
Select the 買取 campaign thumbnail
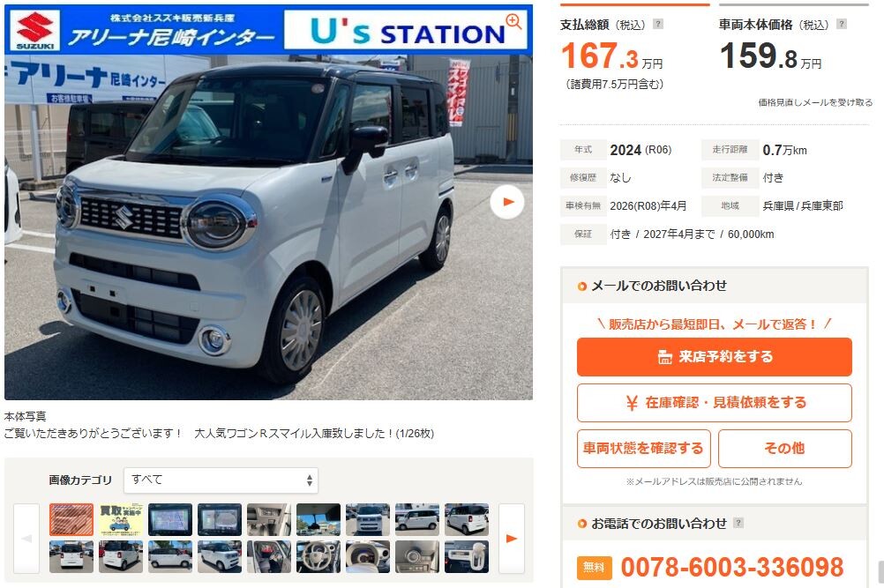click(x=121, y=519)
